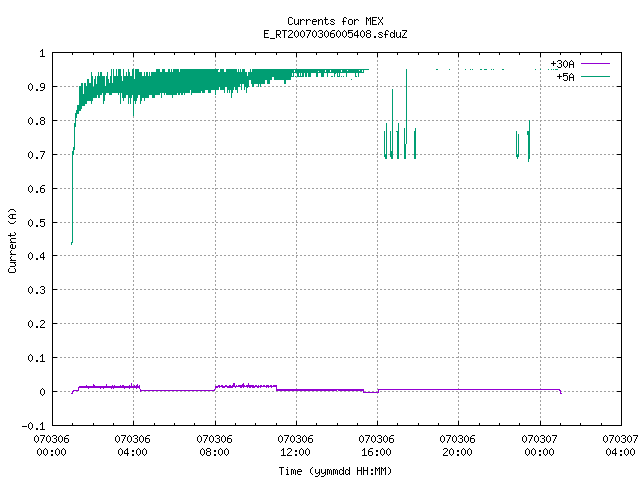Click the green +5A start point near 0.43
Image resolution: width=640 pixels, height=480 pixels.
click(72, 243)
